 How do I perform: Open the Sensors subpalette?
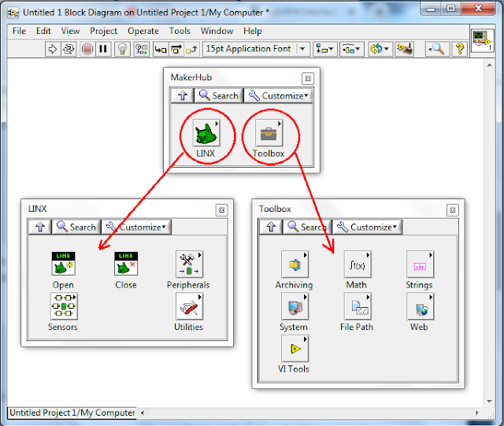(64, 306)
